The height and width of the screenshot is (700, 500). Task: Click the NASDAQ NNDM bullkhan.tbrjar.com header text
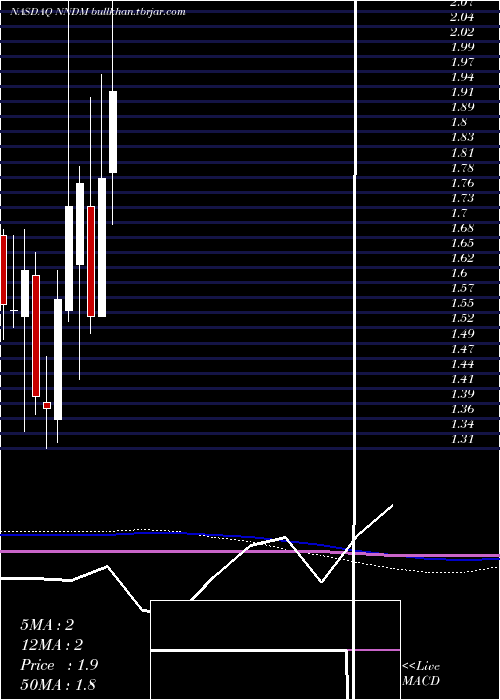98,12
